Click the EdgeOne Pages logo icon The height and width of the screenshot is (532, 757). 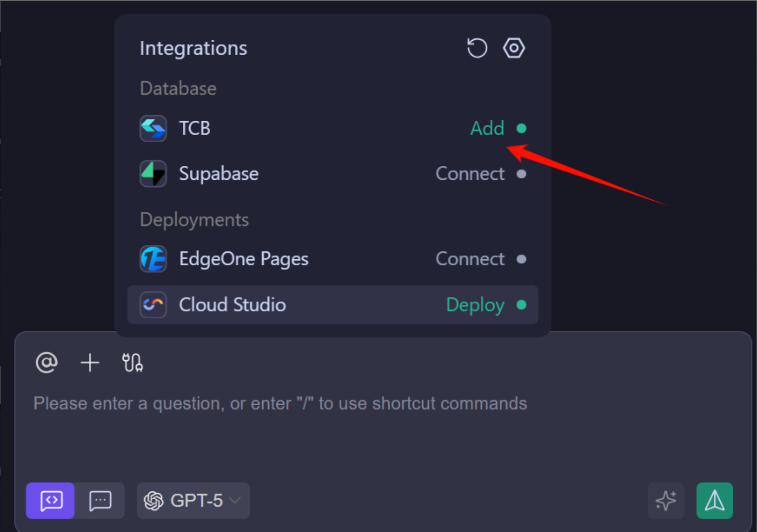(x=153, y=259)
